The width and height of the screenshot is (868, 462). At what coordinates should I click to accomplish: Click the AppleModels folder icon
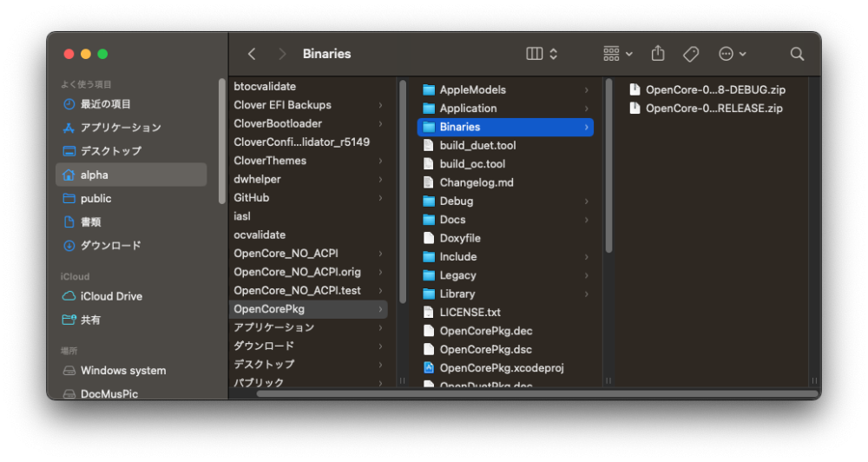429,89
